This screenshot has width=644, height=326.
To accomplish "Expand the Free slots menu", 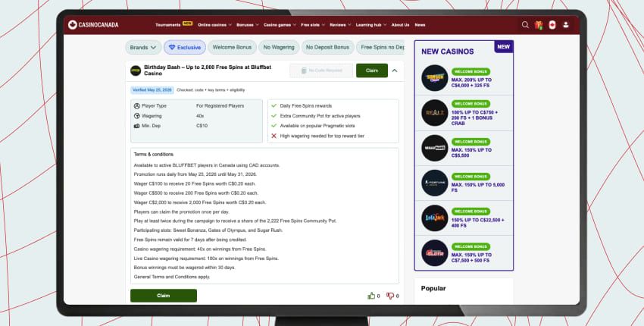I will click(313, 25).
